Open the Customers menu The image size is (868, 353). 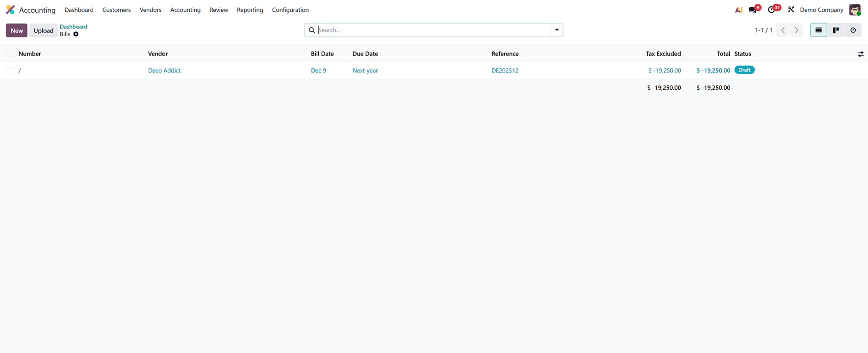(x=117, y=10)
